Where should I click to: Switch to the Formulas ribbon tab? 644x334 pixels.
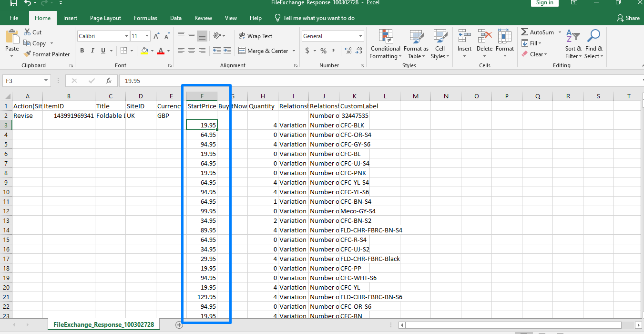(x=145, y=18)
